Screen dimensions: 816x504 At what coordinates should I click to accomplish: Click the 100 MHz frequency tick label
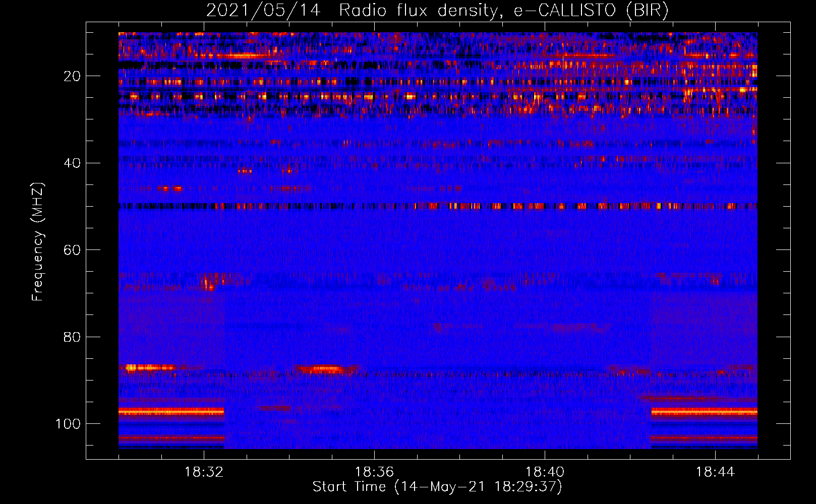[68, 424]
